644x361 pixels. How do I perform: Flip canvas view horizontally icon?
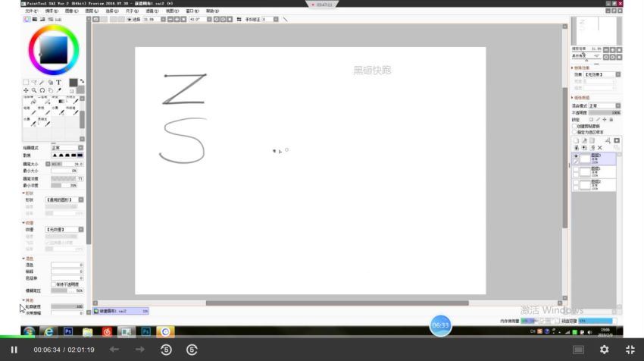(239, 19)
